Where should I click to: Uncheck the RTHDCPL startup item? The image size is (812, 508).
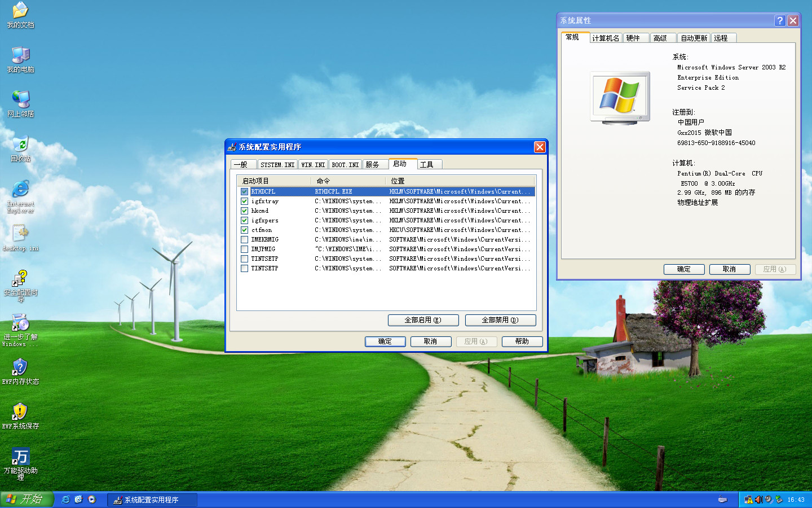click(244, 192)
